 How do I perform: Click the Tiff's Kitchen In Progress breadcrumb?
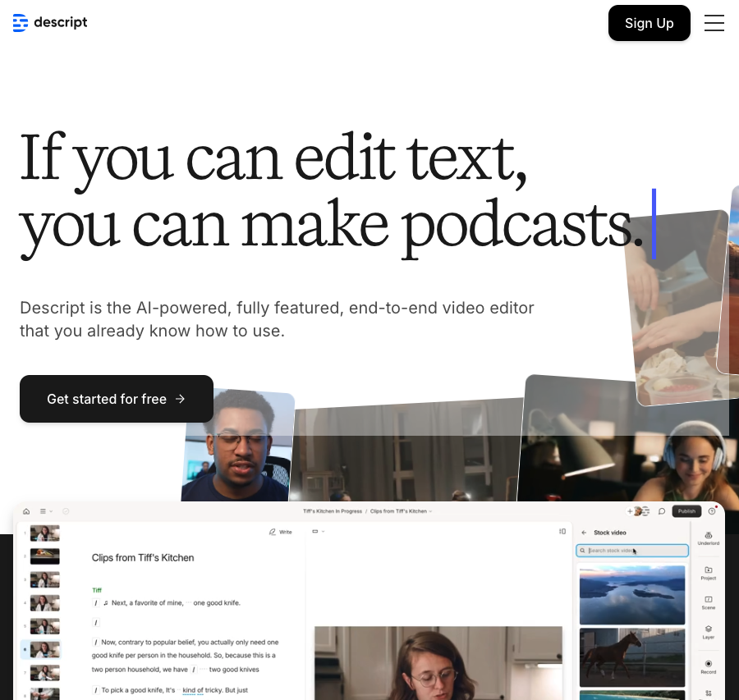click(x=333, y=511)
